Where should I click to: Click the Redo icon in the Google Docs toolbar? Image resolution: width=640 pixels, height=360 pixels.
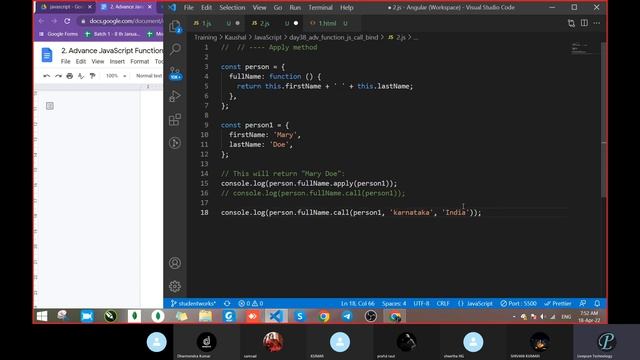[58, 76]
